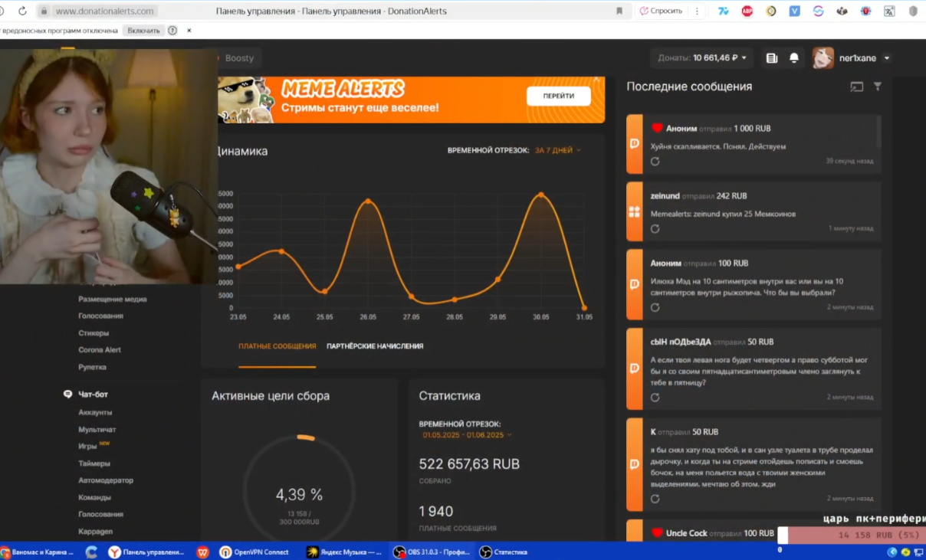Expand the ner1xane account menu arrow
This screenshot has height=560, width=926.
point(887,58)
